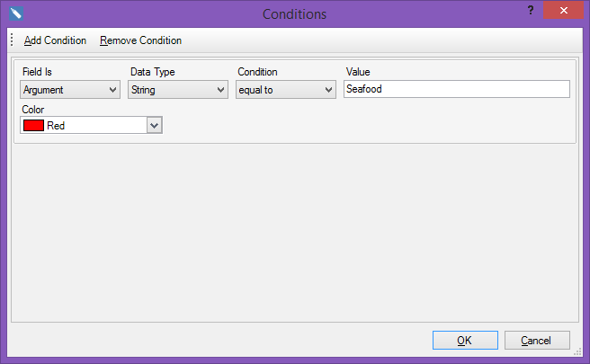
Task: Click the red color swatch
Action: [33, 125]
